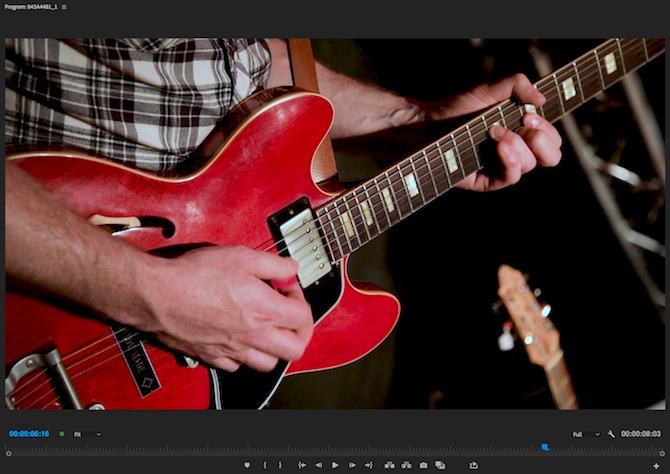Image resolution: width=670 pixels, height=474 pixels.
Task: Click the Lift button
Action: (x=389, y=465)
